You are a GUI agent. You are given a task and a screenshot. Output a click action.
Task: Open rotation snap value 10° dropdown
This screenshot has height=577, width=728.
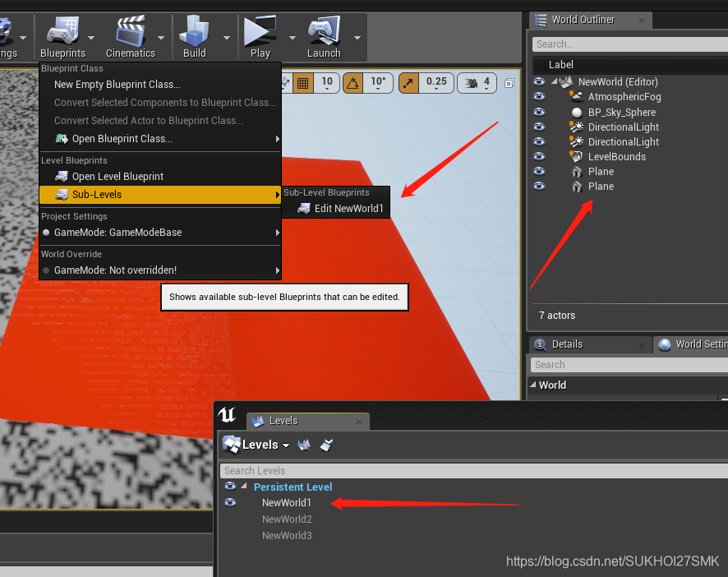(x=378, y=83)
